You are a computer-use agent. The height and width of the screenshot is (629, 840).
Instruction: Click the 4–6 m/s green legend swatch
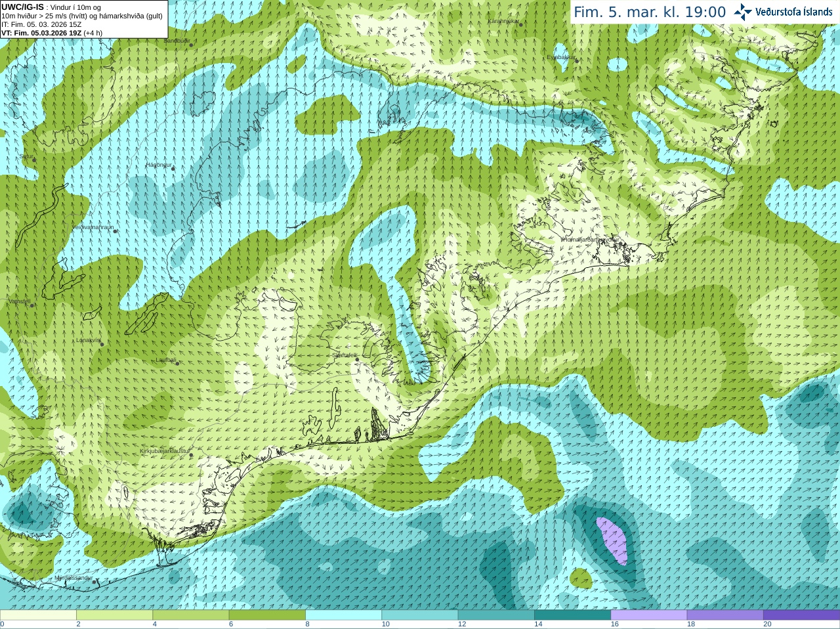[191, 615]
